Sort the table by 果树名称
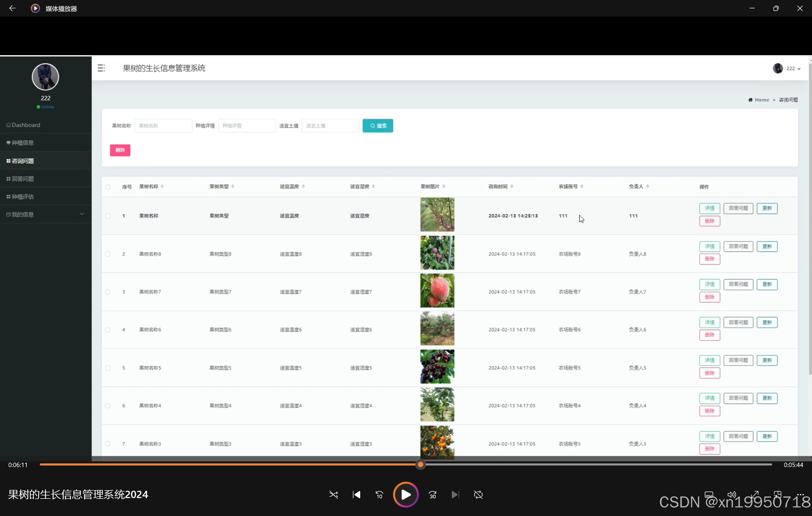This screenshot has height=516, width=812. coord(162,186)
